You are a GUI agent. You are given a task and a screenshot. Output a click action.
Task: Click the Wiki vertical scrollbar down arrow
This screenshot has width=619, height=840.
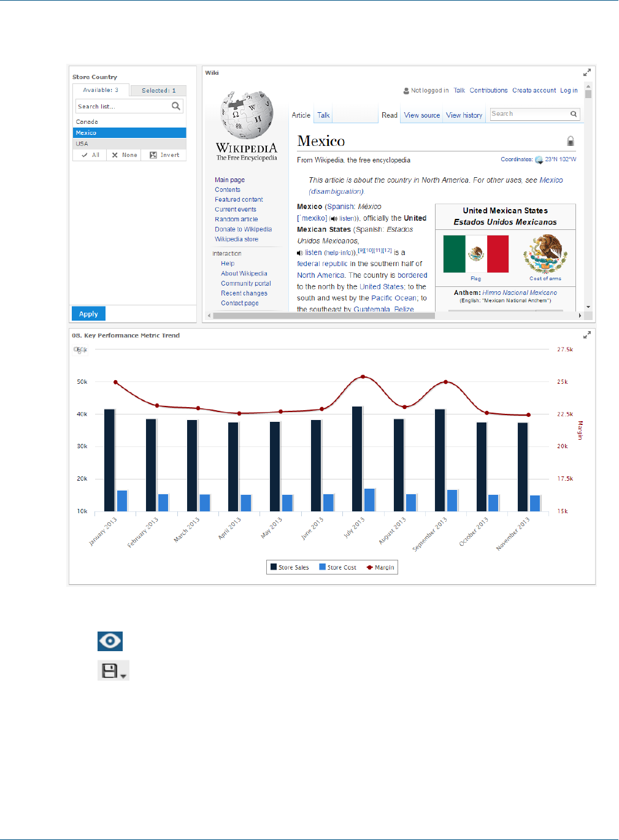[588, 307]
